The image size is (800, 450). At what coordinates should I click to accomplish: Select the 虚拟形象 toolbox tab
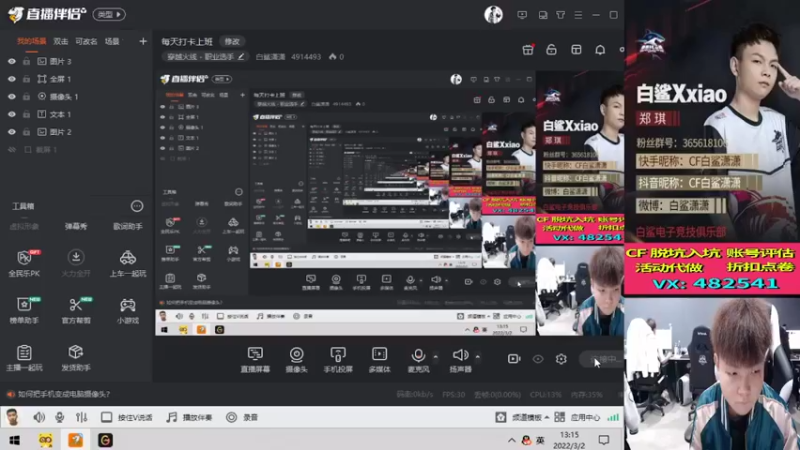24,226
